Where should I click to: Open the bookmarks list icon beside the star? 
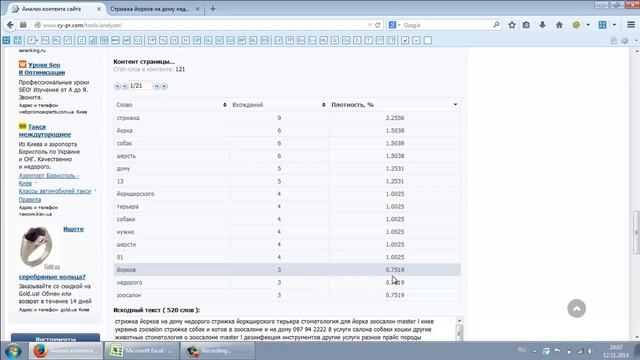click(x=526, y=25)
